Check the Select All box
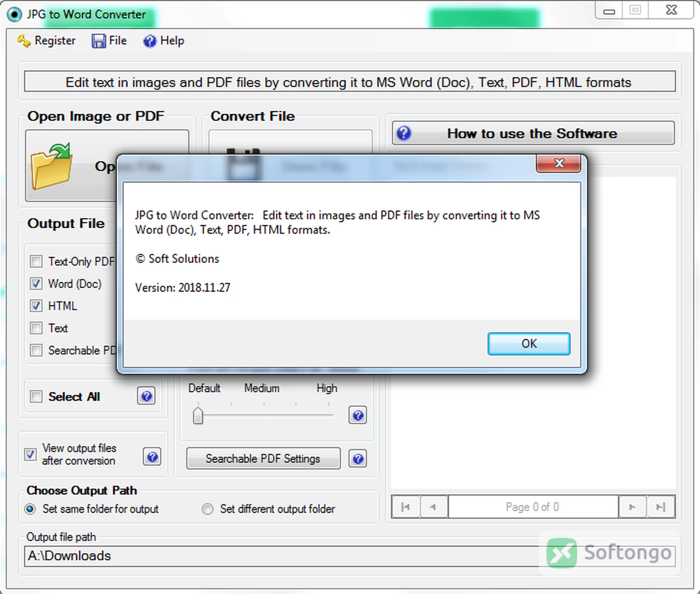Image resolution: width=700 pixels, height=594 pixels. [x=36, y=396]
